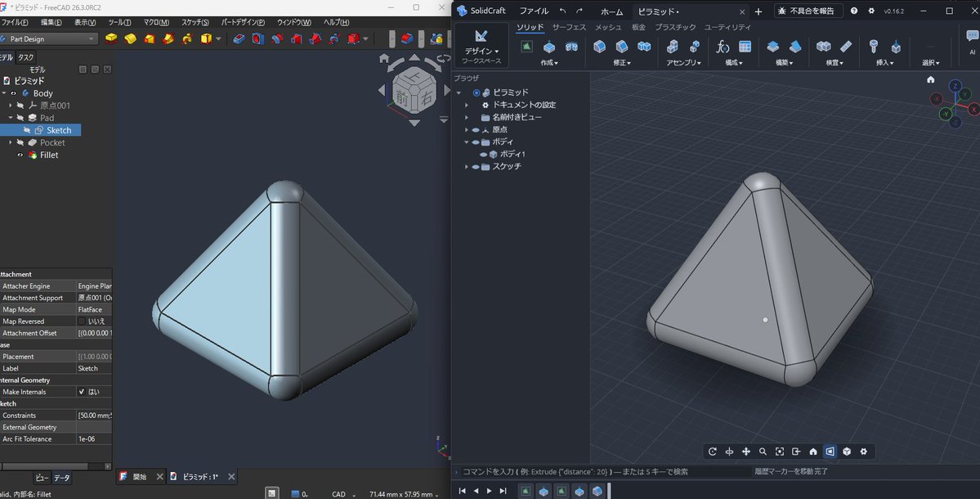980x499 pixels.
Task: Select the Pocket tool in FreeCAD toolbar
Action: (239, 38)
